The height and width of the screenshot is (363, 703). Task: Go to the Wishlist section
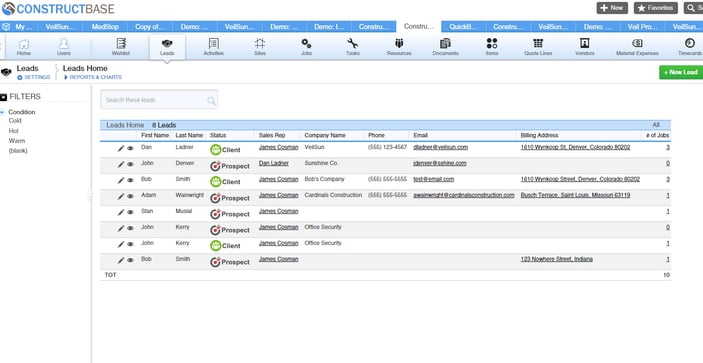click(121, 47)
